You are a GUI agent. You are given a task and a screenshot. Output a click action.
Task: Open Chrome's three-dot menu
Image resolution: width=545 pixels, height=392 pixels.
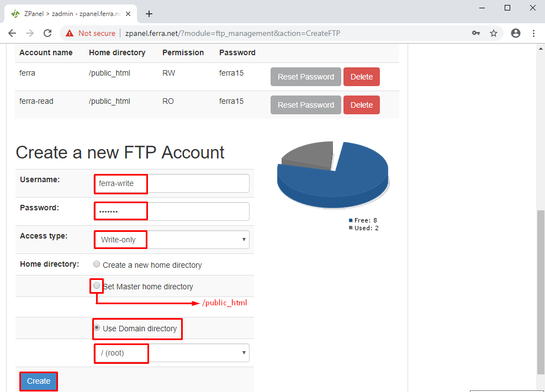533,33
